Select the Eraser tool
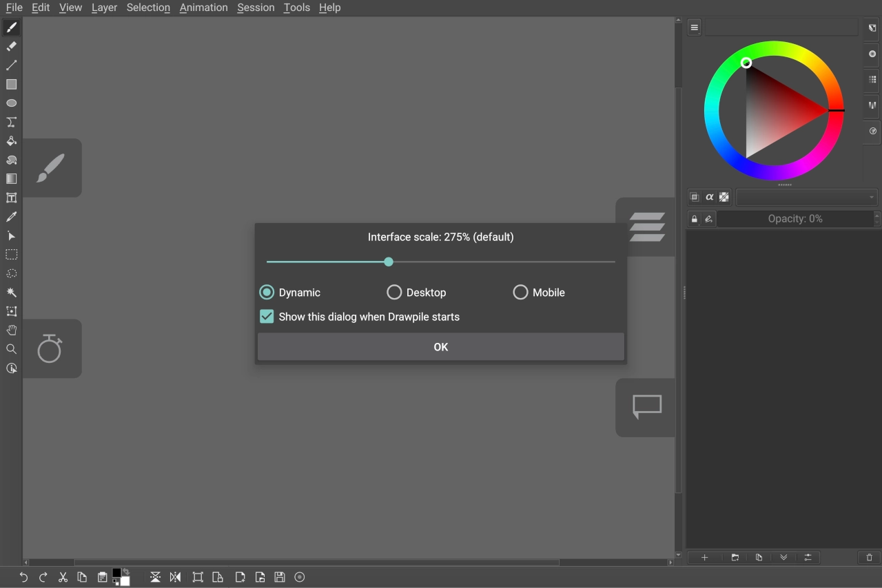Screen dimensions: 882x588 click(11, 46)
